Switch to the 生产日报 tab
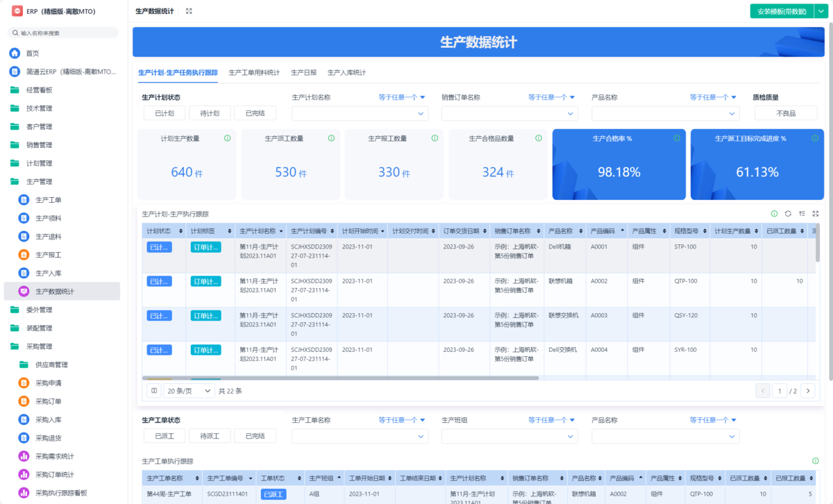This screenshot has height=504, width=833. [x=303, y=72]
